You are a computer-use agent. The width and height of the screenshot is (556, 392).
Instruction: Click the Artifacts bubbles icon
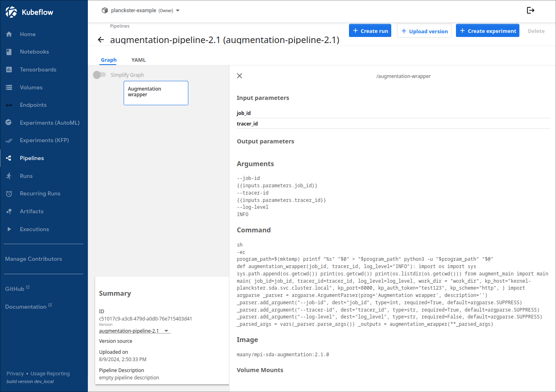coord(9,211)
